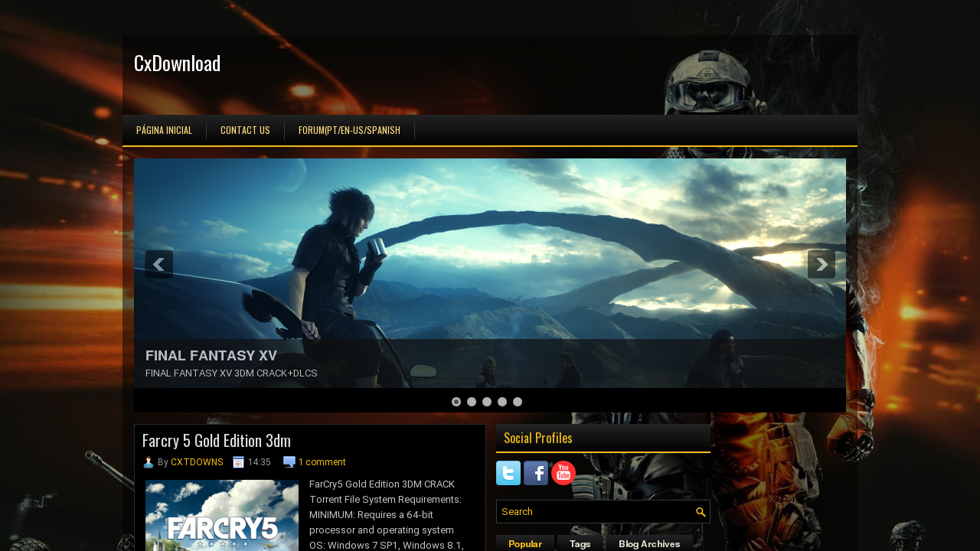Image resolution: width=980 pixels, height=551 pixels.
Task: Select the first slider pagination dot
Action: pyautogui.click(x=456, y=402)
